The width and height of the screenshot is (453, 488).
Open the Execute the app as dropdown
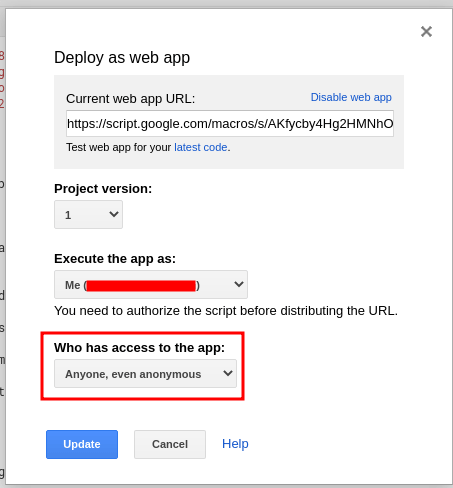click(151, 284)
